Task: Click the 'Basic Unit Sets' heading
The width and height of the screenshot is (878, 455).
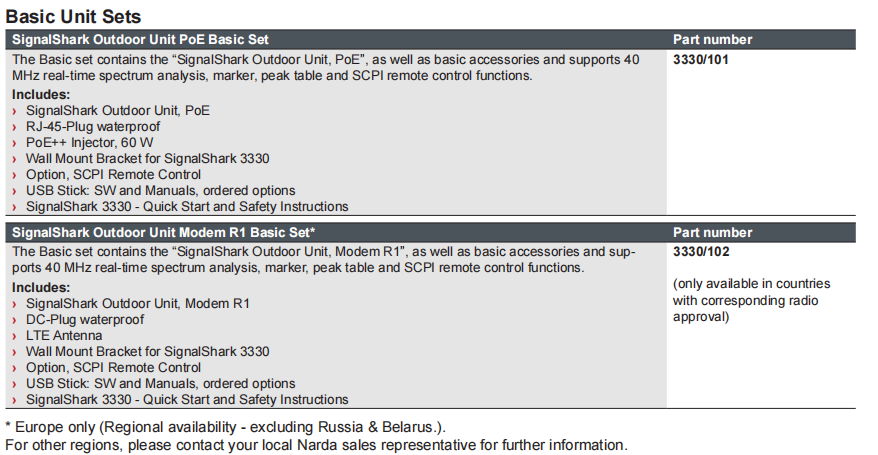Action: 73,17
